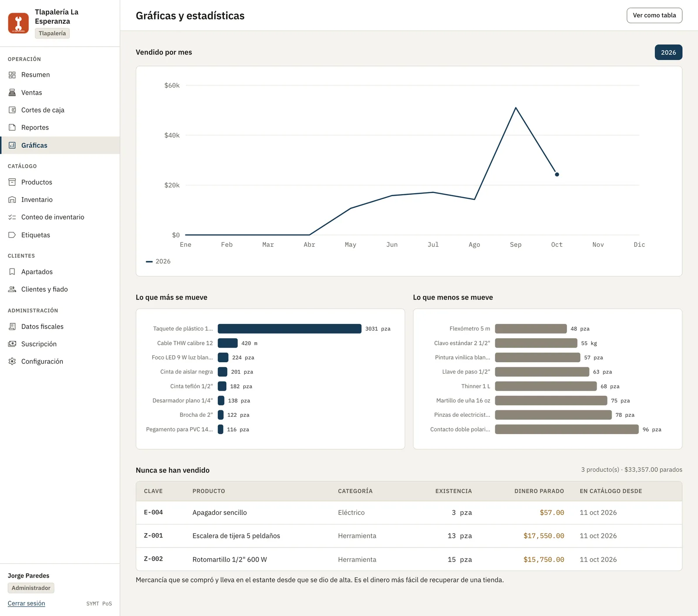Click the Reportes document icon

tap(12, 127)
